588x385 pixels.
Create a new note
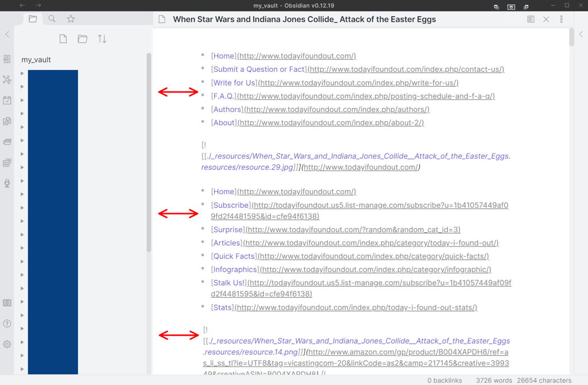tap(63, 38)
